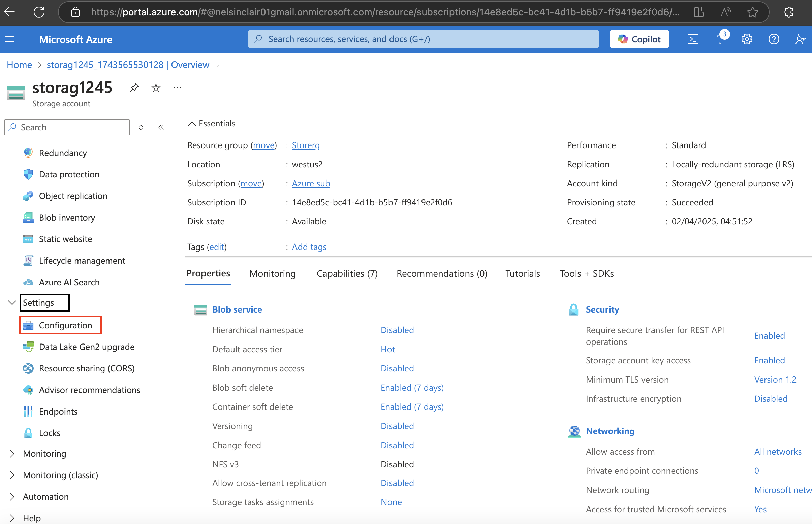Click the Data protection shield icon
Image resolution: width=812 pixels, height=524 pixels.
pos(28,174)
